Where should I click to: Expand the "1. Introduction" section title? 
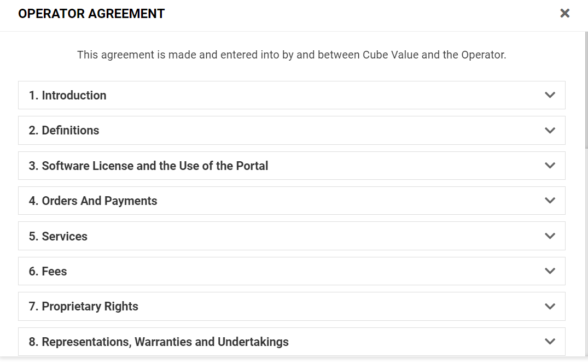pos(68,96)
